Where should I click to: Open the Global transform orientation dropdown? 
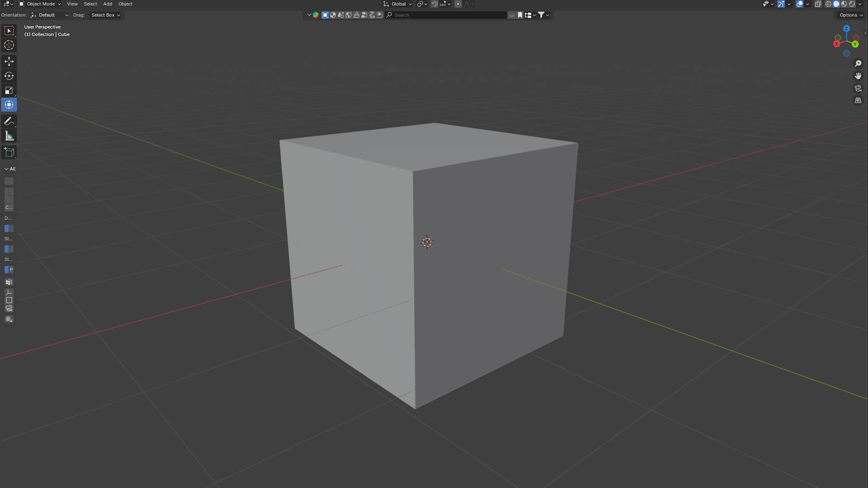[398, 4]
